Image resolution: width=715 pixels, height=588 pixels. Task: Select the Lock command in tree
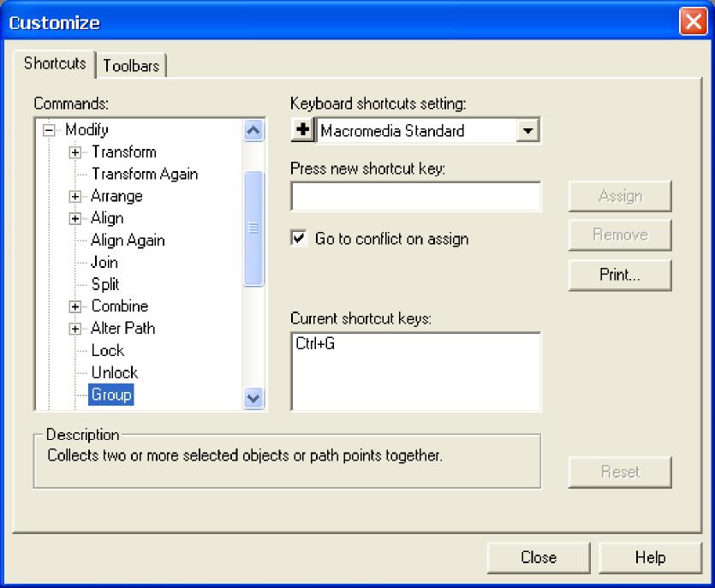pyautogui.click(x=107, y=351)
